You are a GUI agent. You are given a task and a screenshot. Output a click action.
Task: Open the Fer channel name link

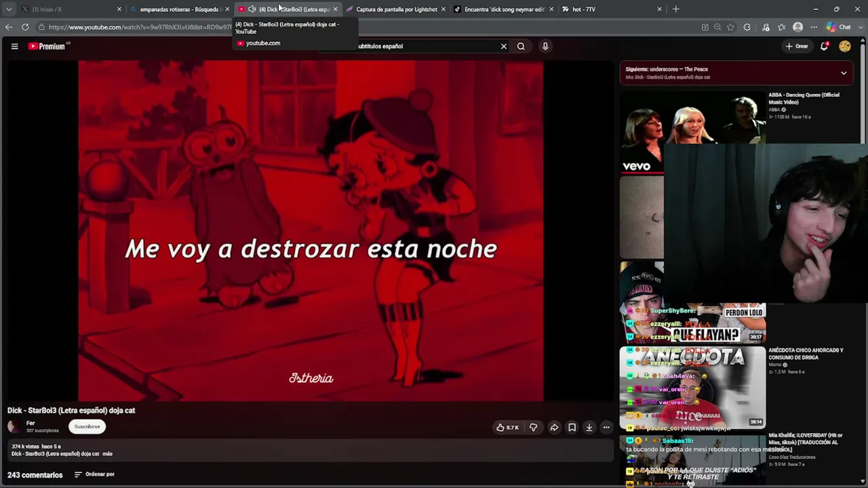click(x=31, y=423)
